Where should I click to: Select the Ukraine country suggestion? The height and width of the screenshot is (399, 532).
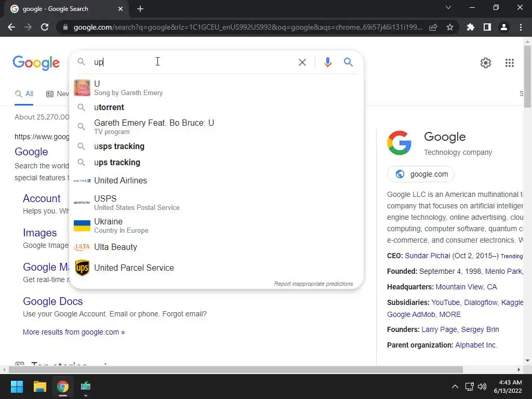[x=216, y=225]
